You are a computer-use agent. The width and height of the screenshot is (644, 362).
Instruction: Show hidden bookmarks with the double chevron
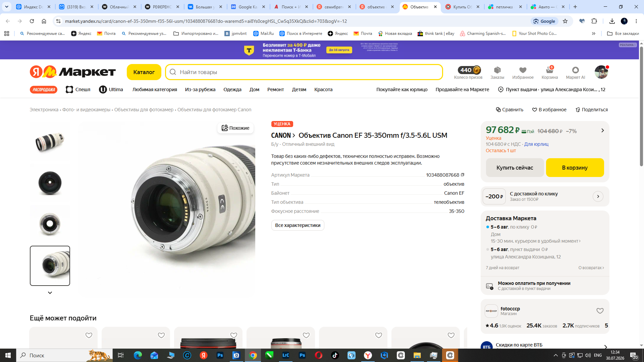[594, 34]
